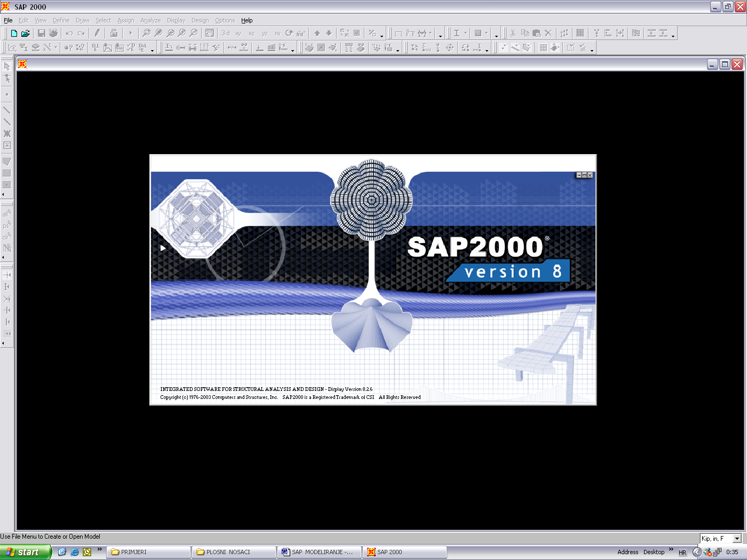Switch to PLOSNI NOSACI taskbar folder

pyautogui.click(x=234, y=552)
